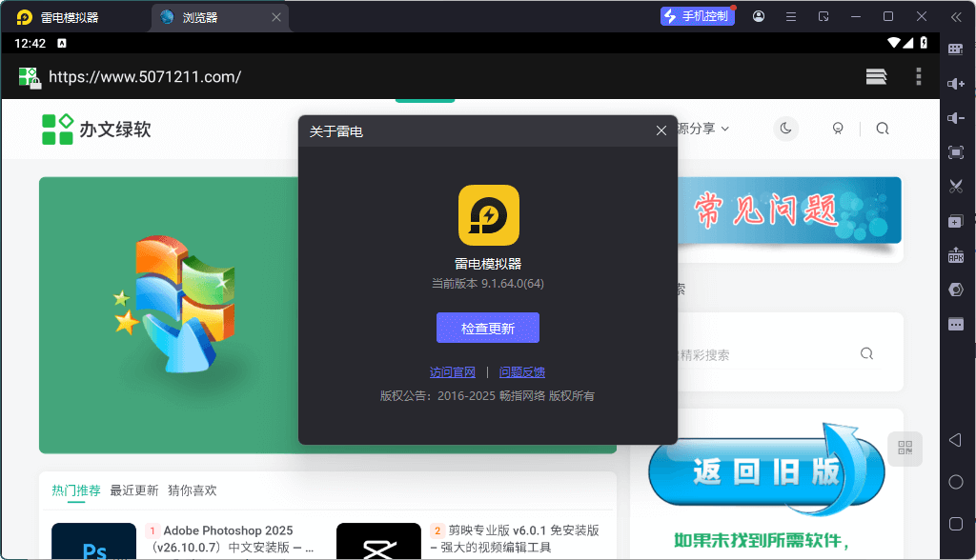
Task: Click the Photoshop Ps thumbnail
Action: click(x=94, y=541)
